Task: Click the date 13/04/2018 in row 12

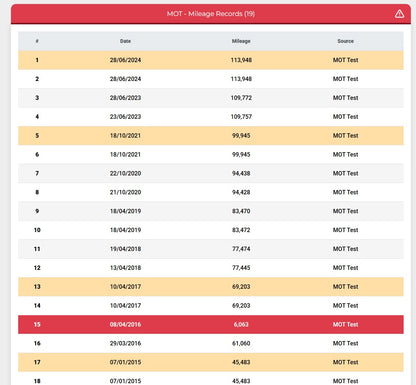Action: pyautogui.click(x=125, y=268)
